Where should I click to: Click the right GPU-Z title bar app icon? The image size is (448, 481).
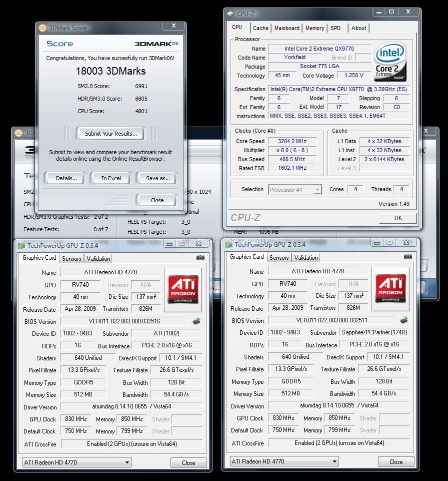coord(229,245)
